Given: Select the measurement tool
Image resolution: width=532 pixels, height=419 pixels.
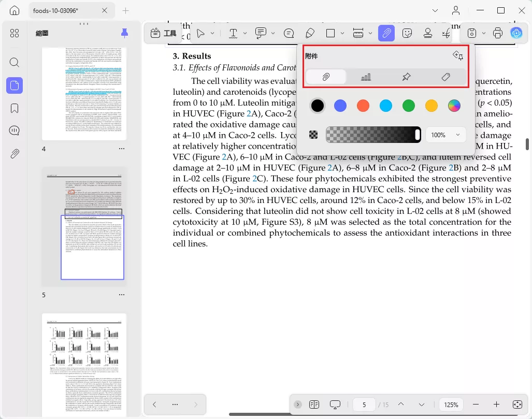Looking at the screenshot, I should pyautogui.click(x=358, y=33).
